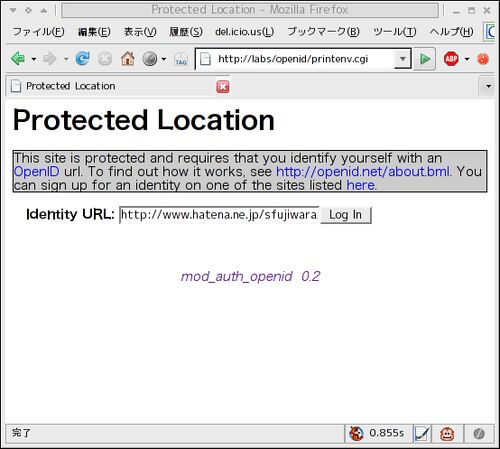Click the "here" sites list link
The height and width of the screenshot is (449, 500).
361,185
